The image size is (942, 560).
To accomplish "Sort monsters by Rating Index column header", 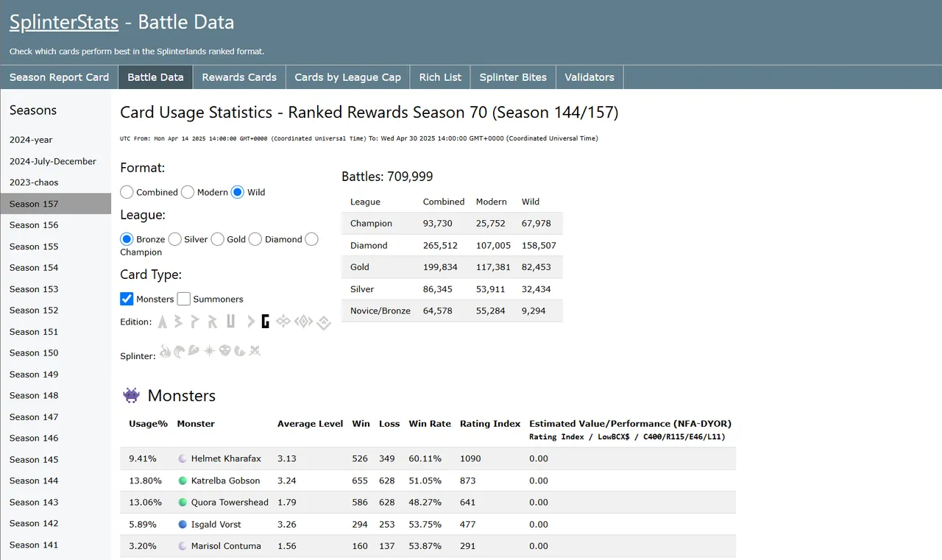I will point(490,424).
